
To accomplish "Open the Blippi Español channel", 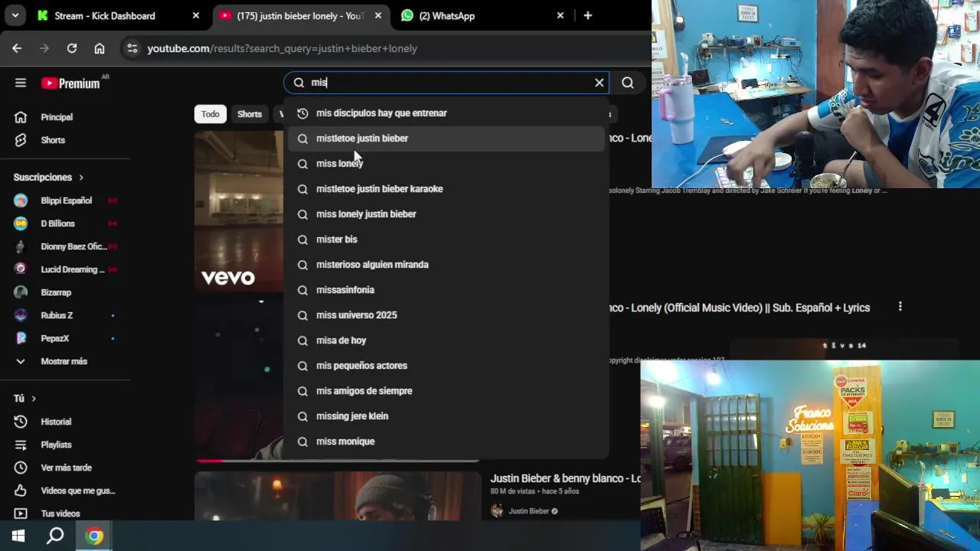I will [64, 201].
